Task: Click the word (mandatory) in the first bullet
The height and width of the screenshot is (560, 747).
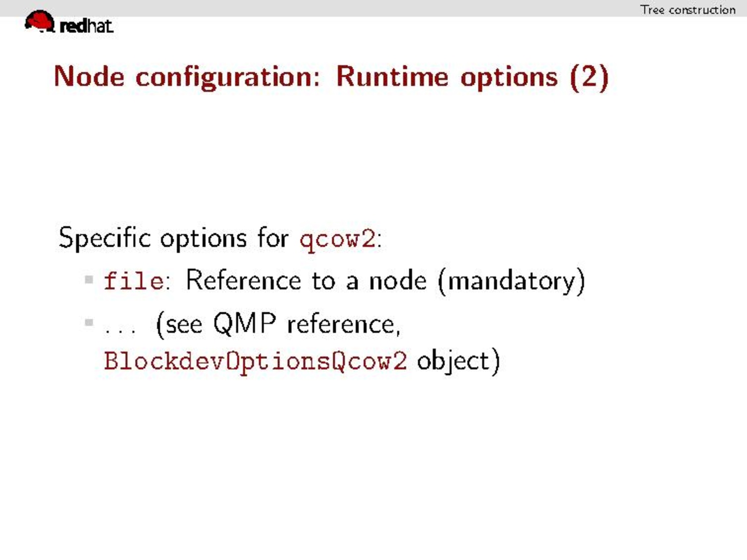Action: click(512, 281)
